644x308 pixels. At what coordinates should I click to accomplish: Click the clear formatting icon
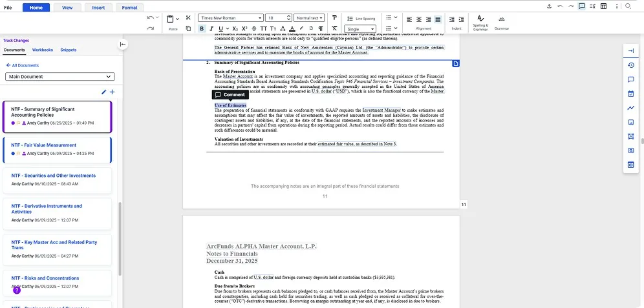[x=335, y=28]
